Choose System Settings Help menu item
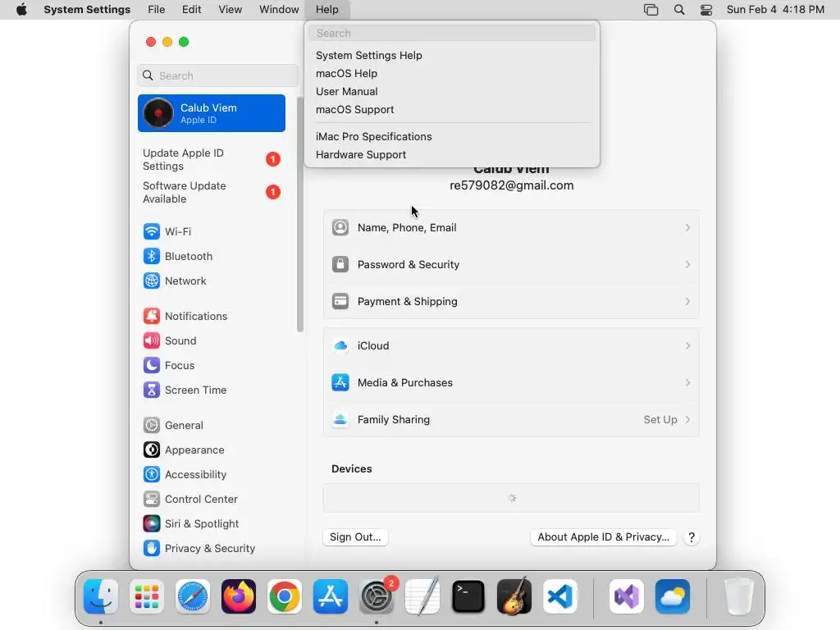Screen dimensions: 840x630 tap(452, 55)
